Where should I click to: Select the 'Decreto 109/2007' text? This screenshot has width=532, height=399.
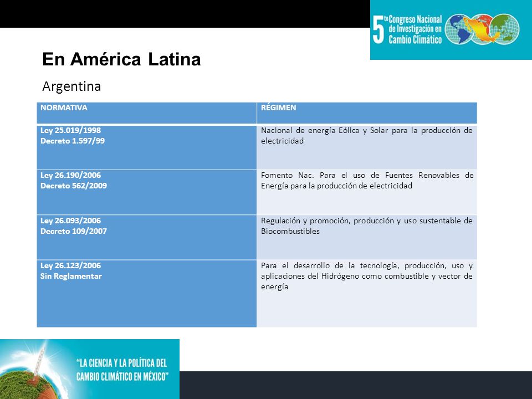[x=74, y=231]
